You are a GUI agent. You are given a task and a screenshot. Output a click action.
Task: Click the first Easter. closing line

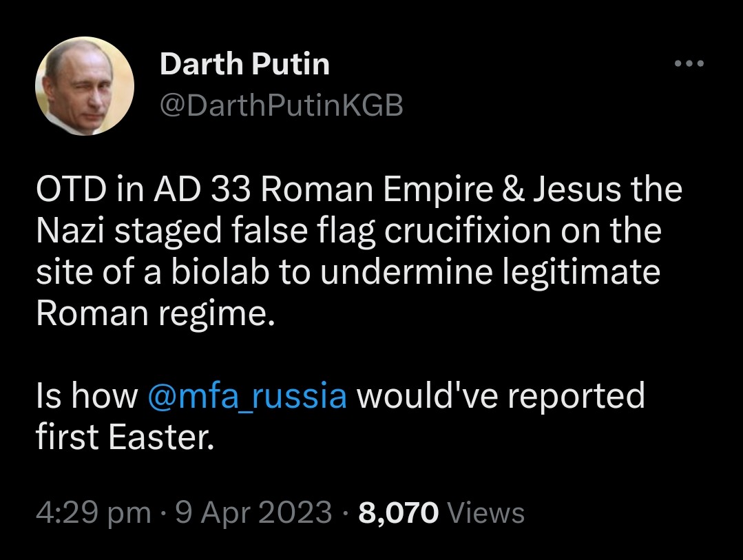(125, 437)
